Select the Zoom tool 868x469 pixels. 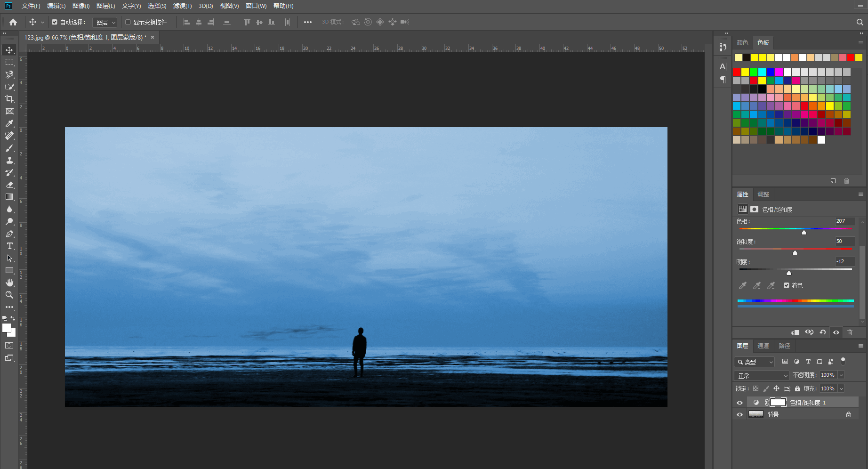pos(9,295)
